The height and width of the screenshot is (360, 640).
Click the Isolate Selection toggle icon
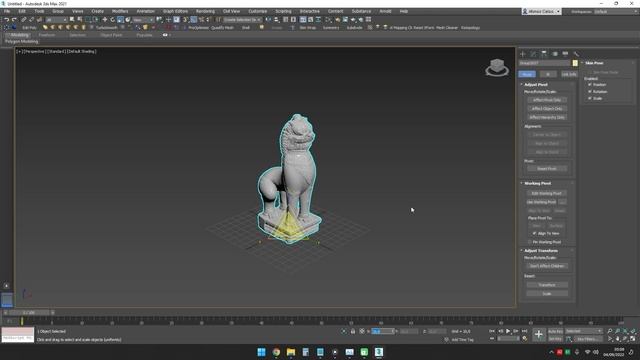point(344,331)
